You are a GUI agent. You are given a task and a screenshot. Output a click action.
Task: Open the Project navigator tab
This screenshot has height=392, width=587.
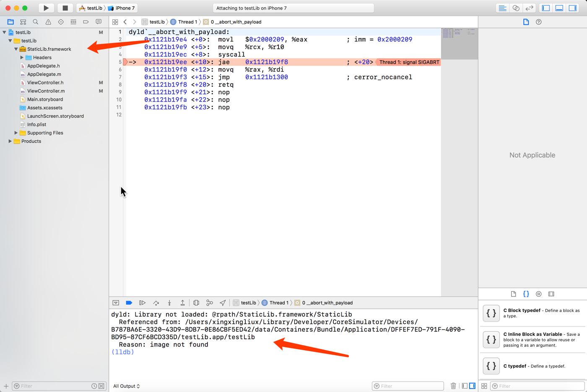tap(10, 22)
